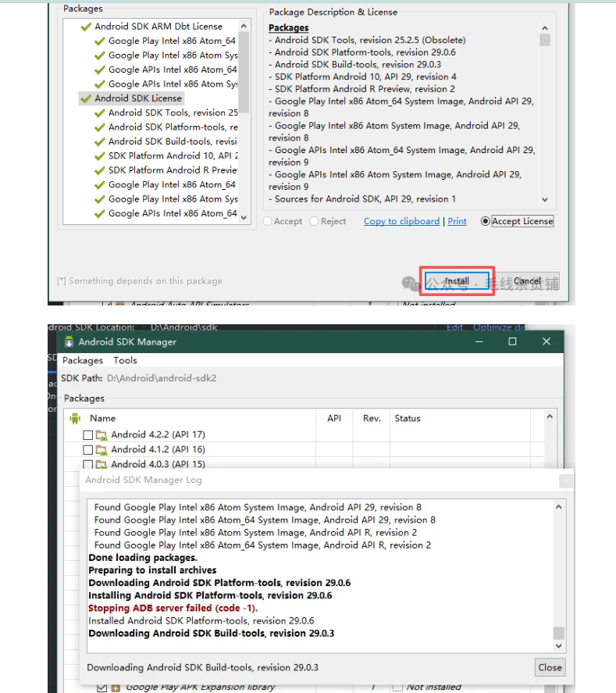This screenshot has height=693, width=616.
Task: Select Android SDK License tree node
Action: 137,98
